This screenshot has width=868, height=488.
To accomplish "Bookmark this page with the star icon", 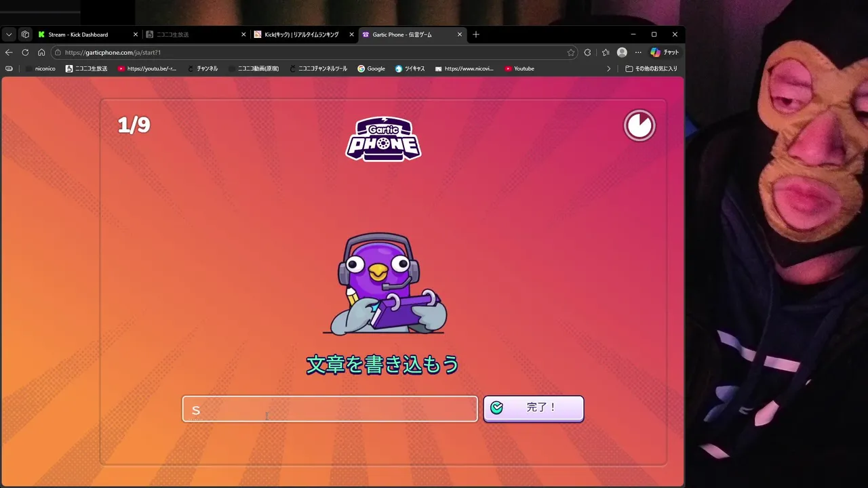I will [x=571, y=52].
